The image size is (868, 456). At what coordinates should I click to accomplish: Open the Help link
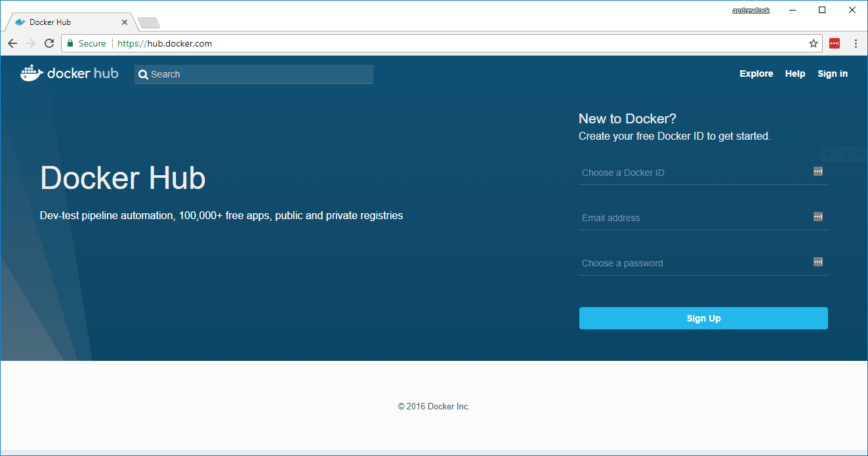tap(795, 73)
